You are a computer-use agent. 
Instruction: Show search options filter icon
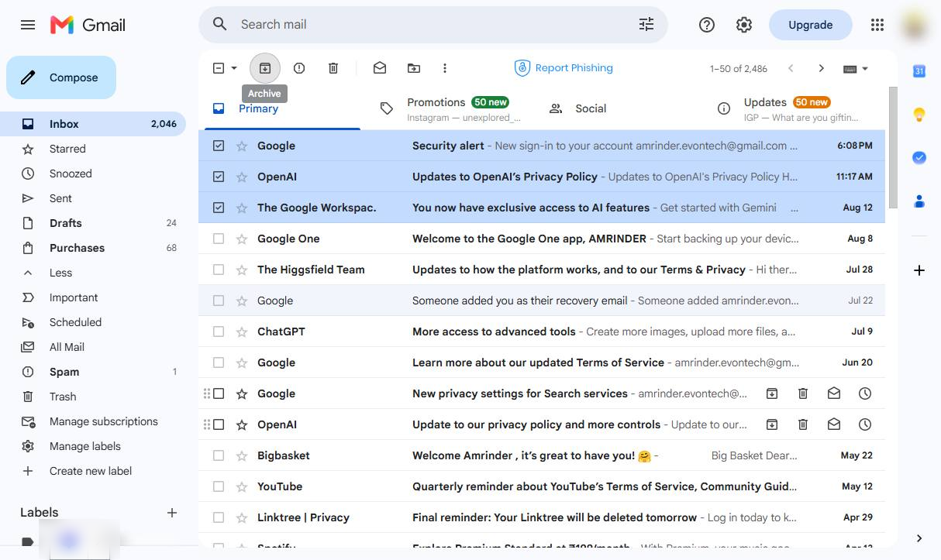[646, 25]
